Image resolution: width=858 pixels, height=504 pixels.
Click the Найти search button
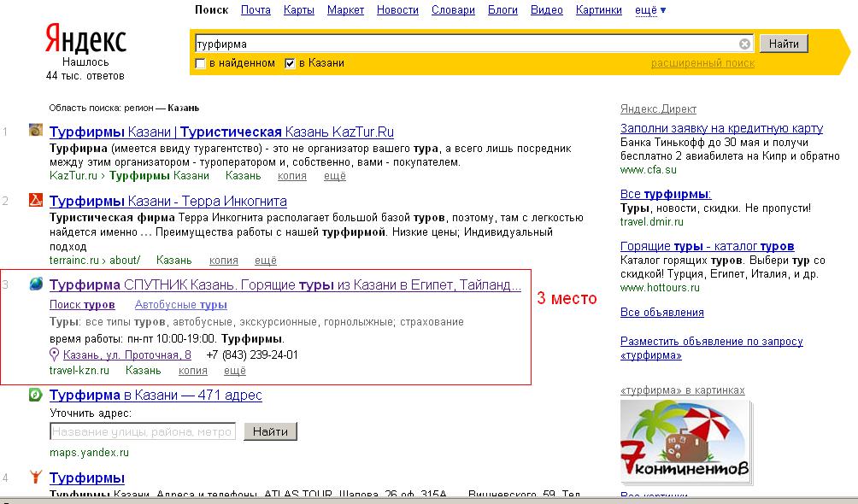784,44
